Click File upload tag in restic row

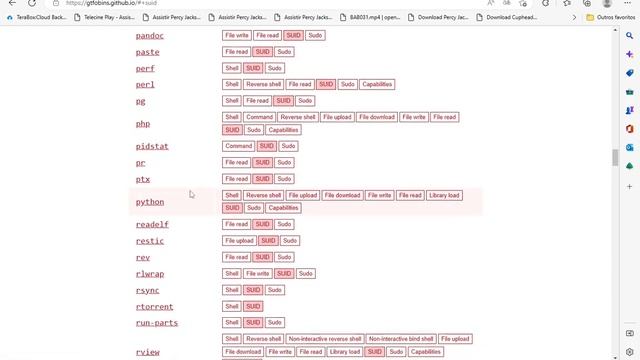pos(239,241)
